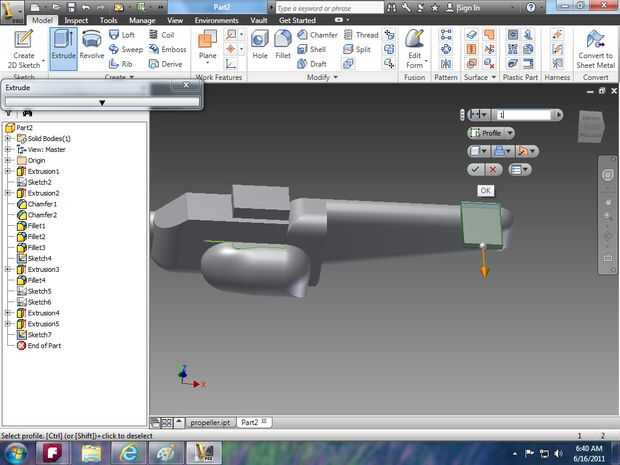This screenshot has width=620, height=465.
Task: Open the Manage tab
Action: coord(142,20)
